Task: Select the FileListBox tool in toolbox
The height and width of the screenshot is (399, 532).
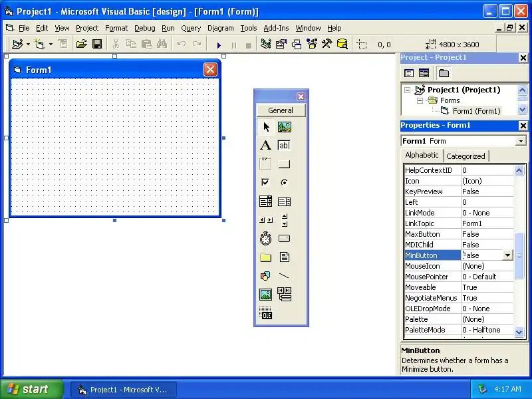Action: pyautogui.click(x=285, y=257)
